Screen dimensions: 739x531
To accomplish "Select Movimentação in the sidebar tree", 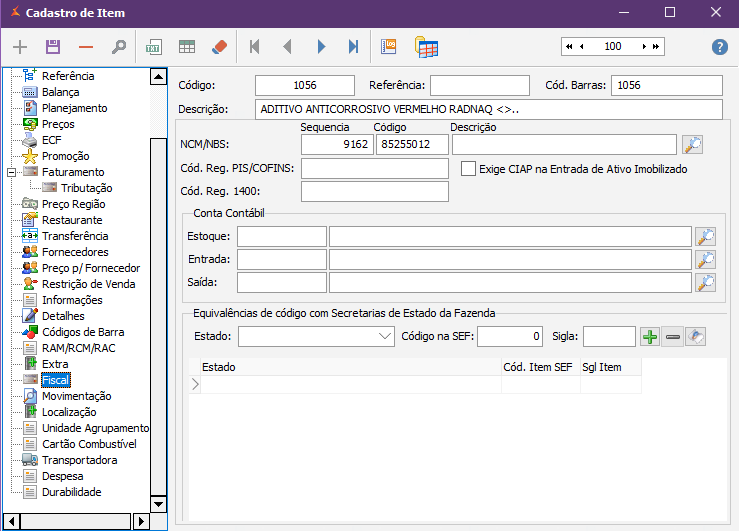I will coord(76,396).
